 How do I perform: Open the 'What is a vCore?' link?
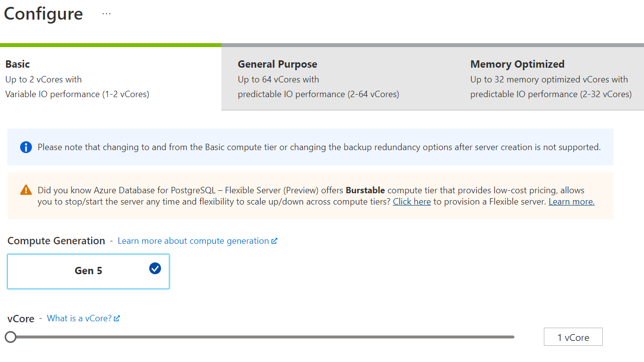pos(80,318)
